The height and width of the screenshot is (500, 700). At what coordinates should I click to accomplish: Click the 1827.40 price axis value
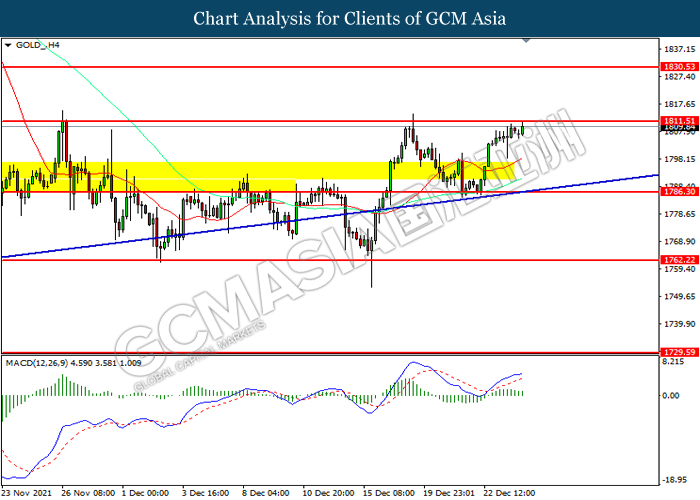tap(679, 77)
